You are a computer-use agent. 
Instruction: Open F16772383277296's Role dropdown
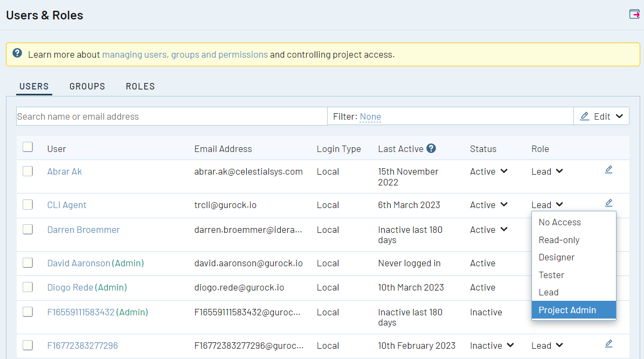[x=547, y=346]
